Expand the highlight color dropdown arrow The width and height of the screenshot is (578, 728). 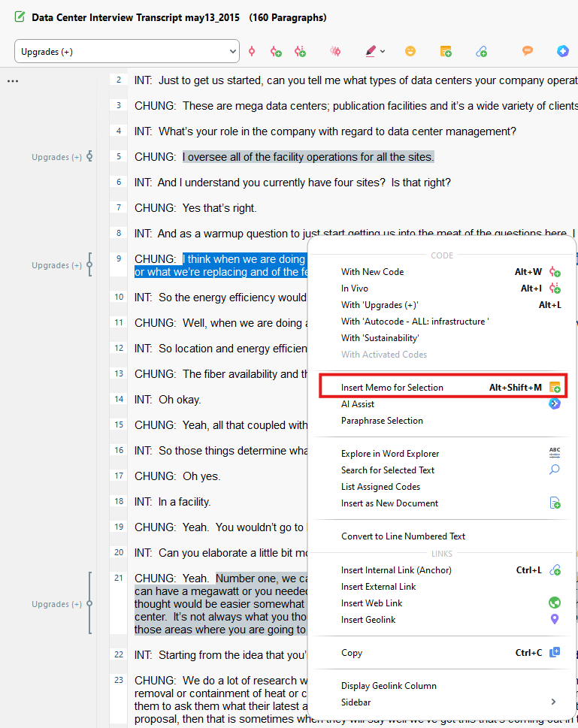pyautogui.click(x=383, y=52)
